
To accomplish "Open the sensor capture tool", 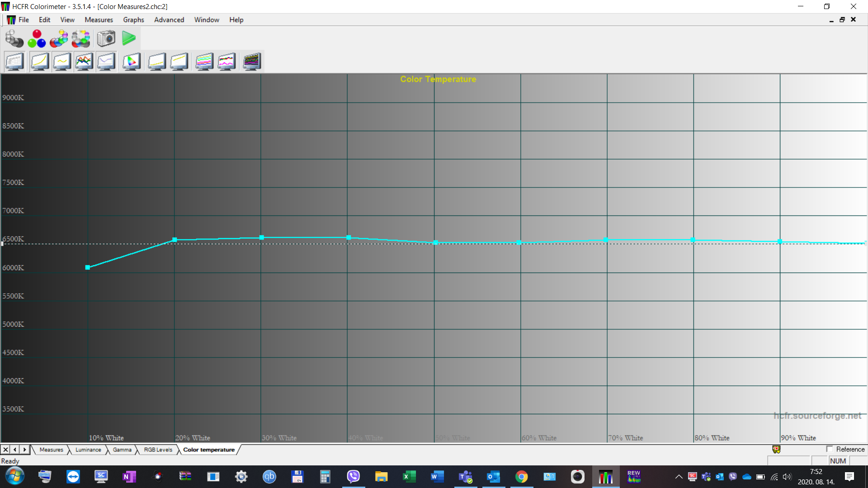I will click(106, 38).
